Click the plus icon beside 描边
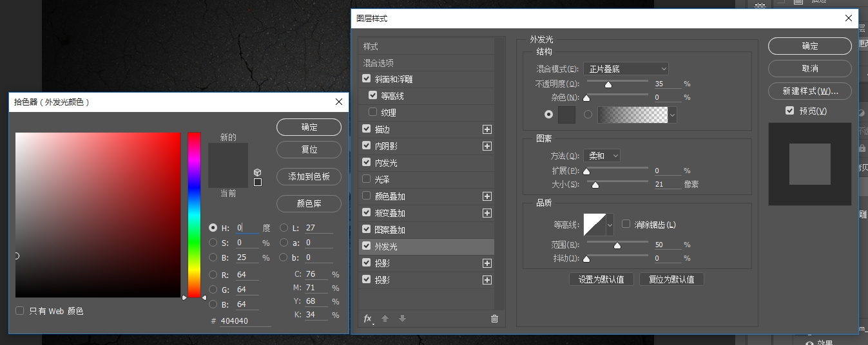Screen dimensions: 868x345 [x=487, y=129]
